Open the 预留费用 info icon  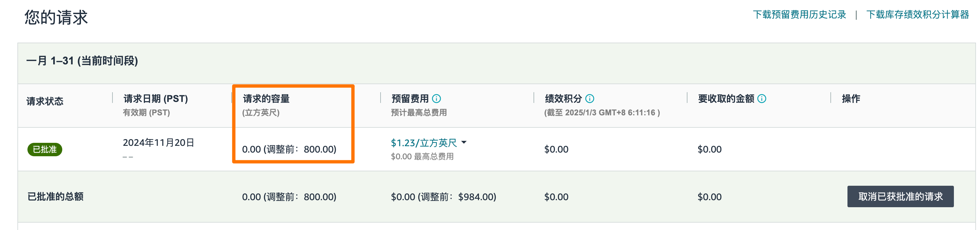[436, 99]
